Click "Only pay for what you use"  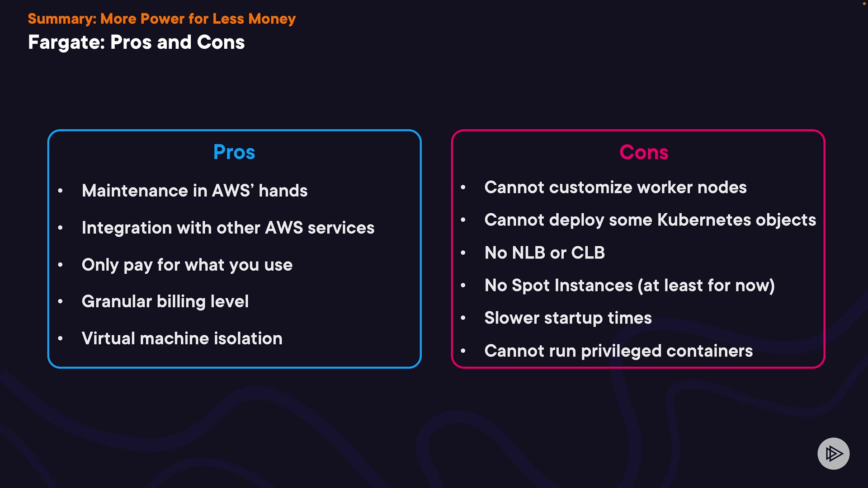click(x=187, y=265)
